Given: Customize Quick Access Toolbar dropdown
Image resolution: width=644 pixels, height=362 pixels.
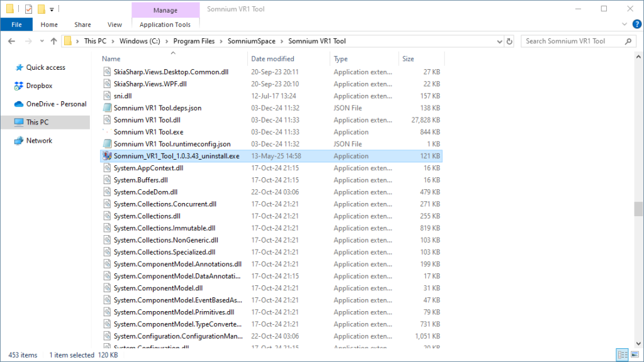Looking at the screenshot, I should tap(52, 9).
